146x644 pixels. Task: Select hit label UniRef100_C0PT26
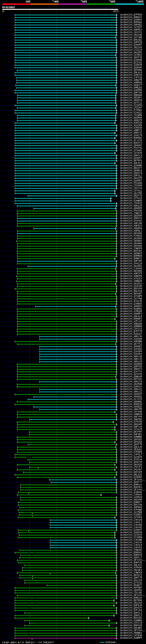[x=131, y=77]
